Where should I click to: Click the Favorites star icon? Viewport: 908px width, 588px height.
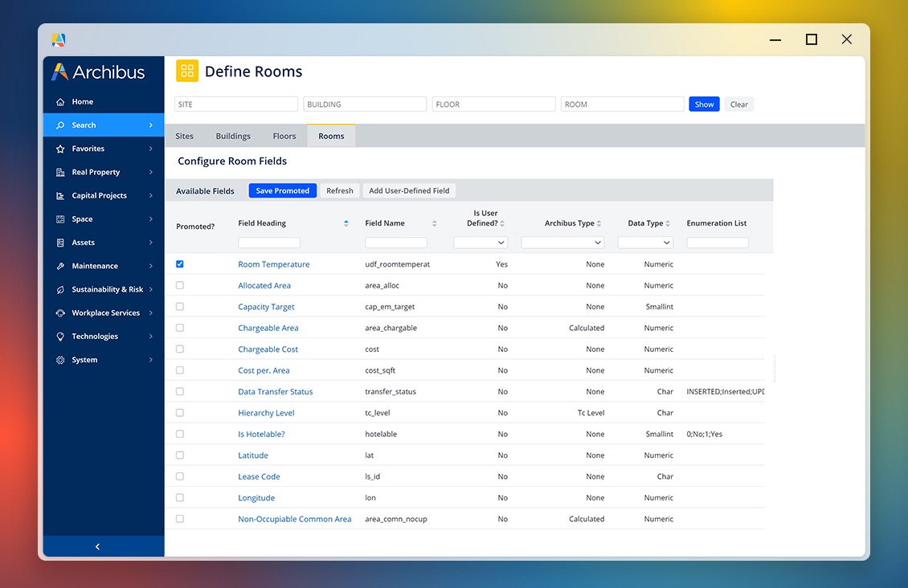coord(60,149)
